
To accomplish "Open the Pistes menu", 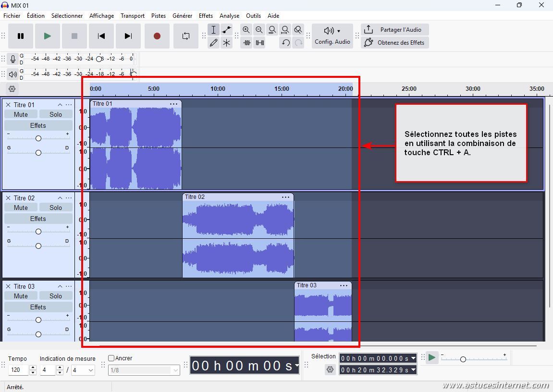I will coord(158,15).
